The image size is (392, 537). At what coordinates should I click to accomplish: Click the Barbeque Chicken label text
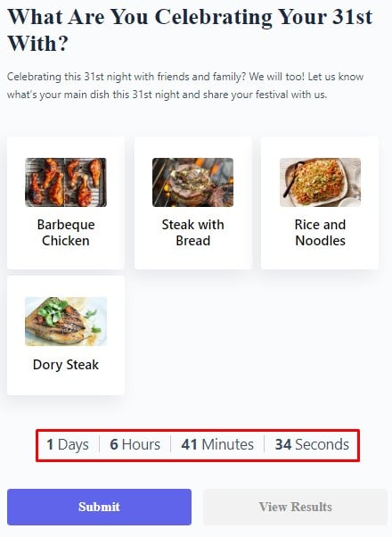(66, 233)
